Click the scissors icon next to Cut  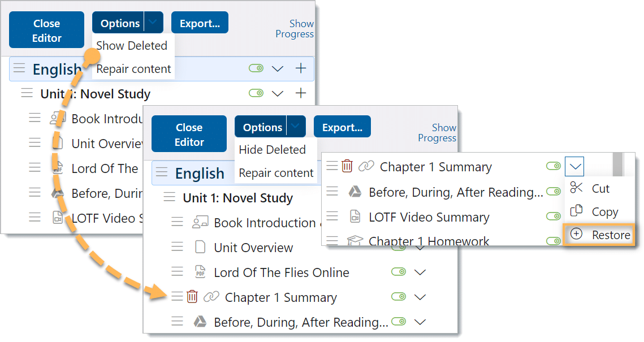tap(576, 188)
